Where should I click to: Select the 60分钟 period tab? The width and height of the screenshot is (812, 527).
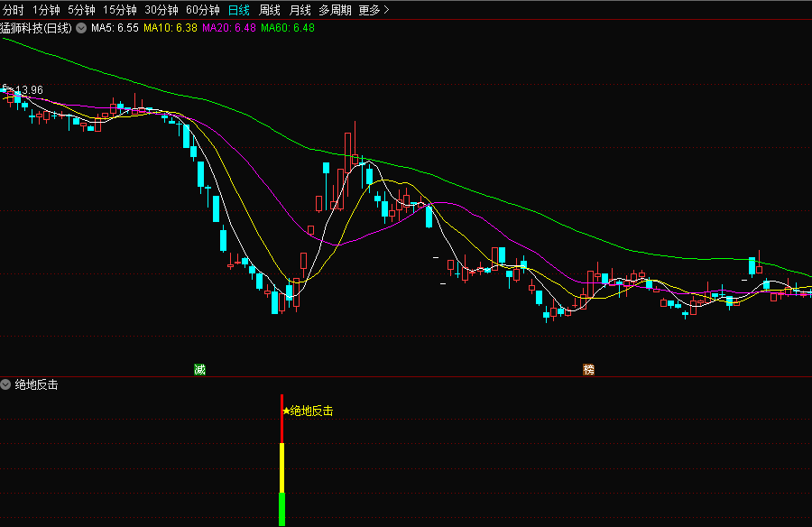coord(202,10)
